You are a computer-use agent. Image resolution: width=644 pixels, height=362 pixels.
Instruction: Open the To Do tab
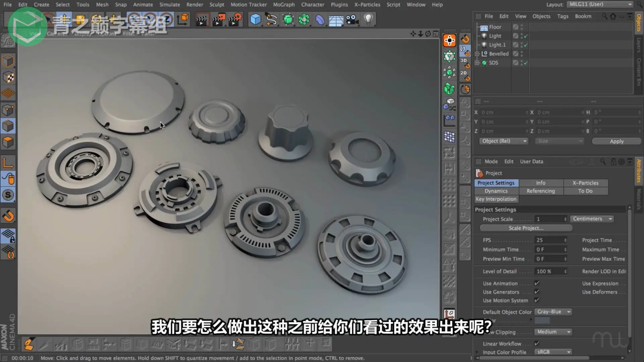[x=585, y=191]
